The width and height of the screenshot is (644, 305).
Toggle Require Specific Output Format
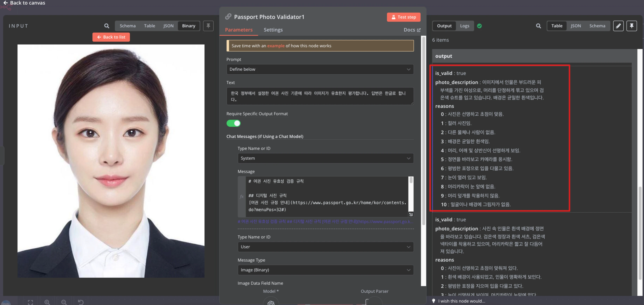pyautogui.click(x=234, y=123)
